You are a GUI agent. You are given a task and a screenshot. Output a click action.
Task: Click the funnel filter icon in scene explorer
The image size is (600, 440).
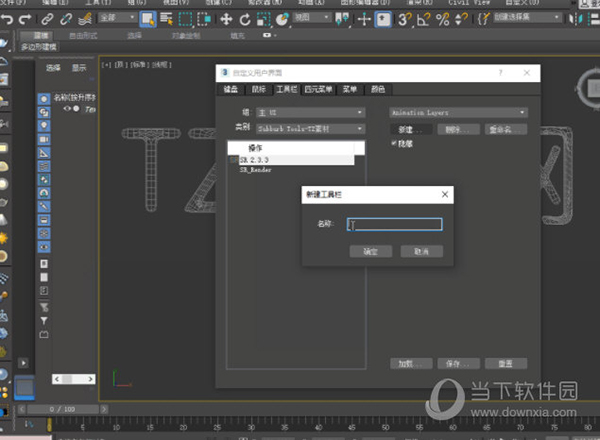44,321
